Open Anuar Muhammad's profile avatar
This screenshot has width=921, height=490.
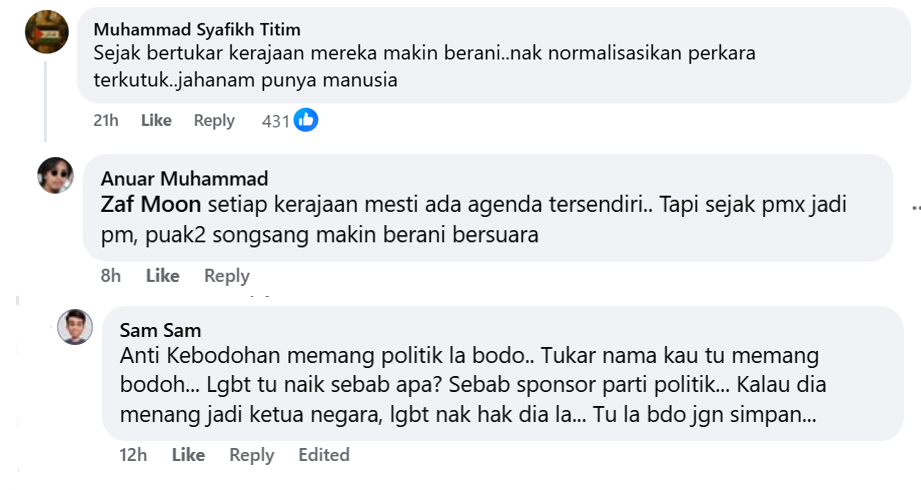(x=56, y=175)
